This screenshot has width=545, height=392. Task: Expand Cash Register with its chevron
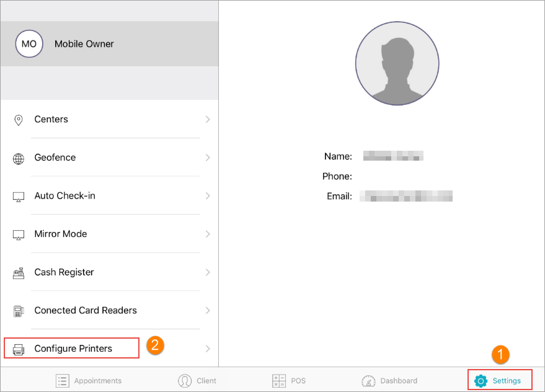tap(208, 272)
